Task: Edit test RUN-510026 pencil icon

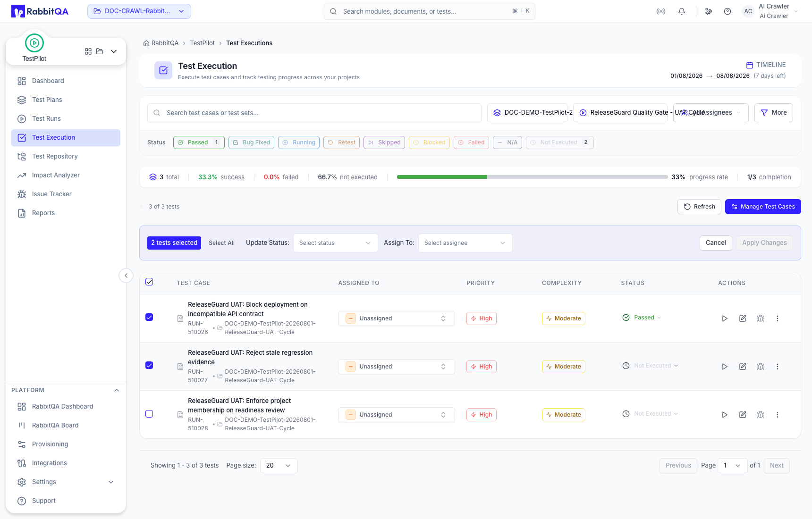Action: [x=743, y=318]
